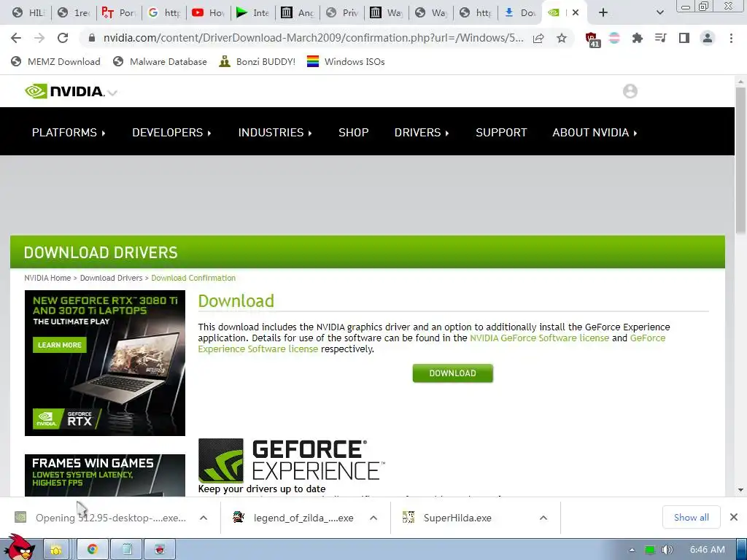747x560 pixels.
Task: Click the NVIDIA logo
Action: [x=64, y=91]
